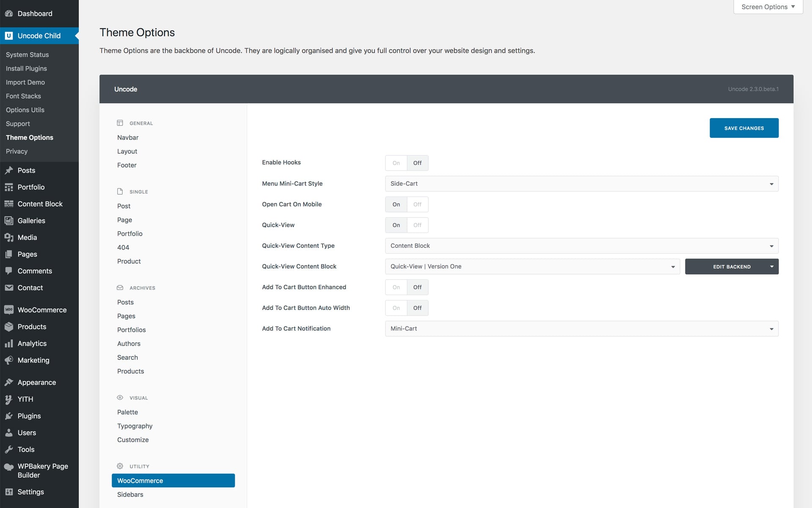This screenshot has height=508, width=812.
Task: Click Sidebars in Utility section
Action: click(130, 494)
